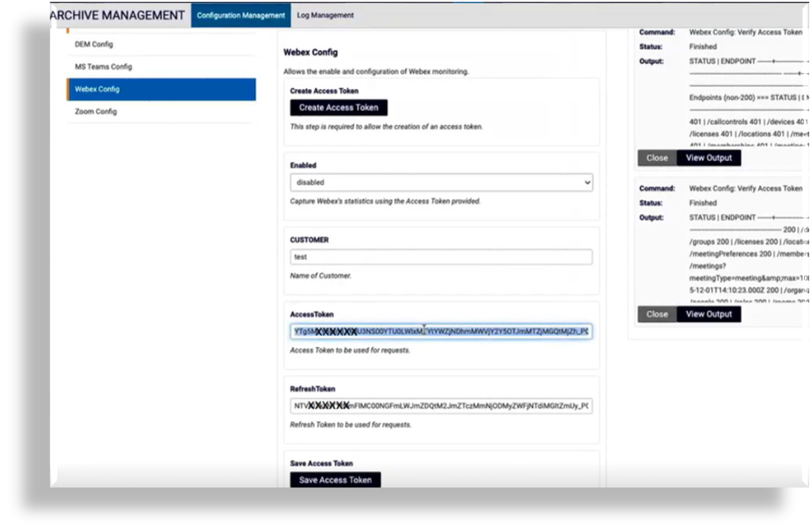Select DEM Config in the sidebar

tap(161, 45)
